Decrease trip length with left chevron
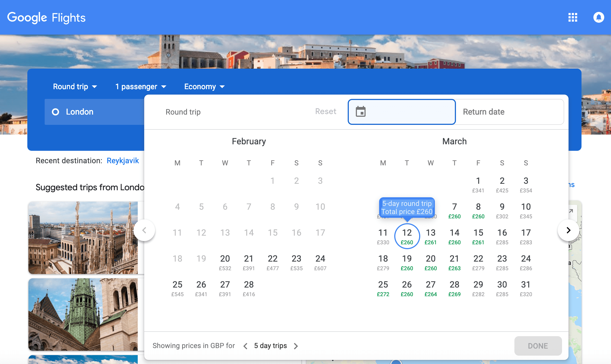The height and width of the screenshot is (364, 611). [245, 346]
